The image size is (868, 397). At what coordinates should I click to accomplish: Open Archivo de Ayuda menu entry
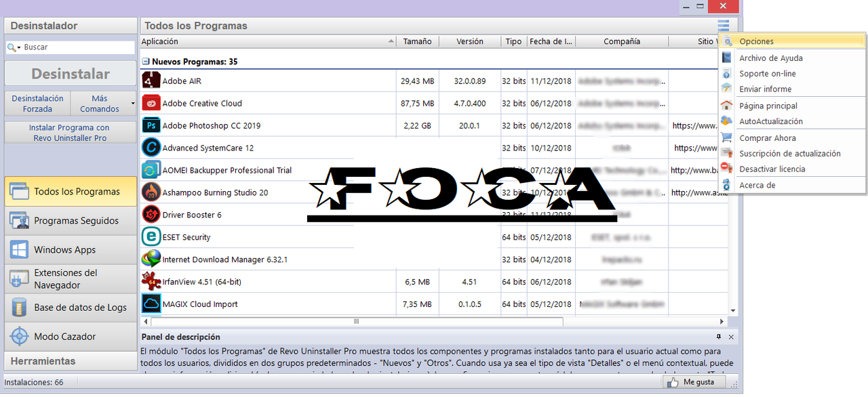pos(792,58)
